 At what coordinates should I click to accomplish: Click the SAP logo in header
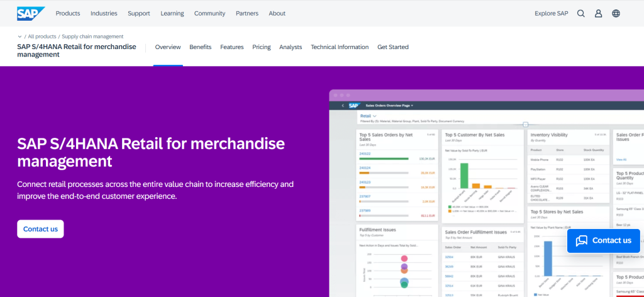pyautogui.click(x=31, y=13)
